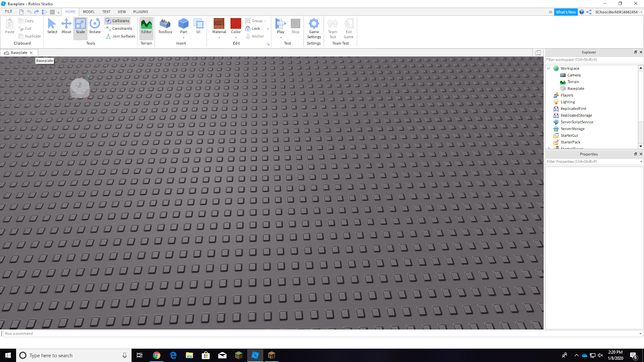Open Game Settings gear

click(x=314, y=28)
